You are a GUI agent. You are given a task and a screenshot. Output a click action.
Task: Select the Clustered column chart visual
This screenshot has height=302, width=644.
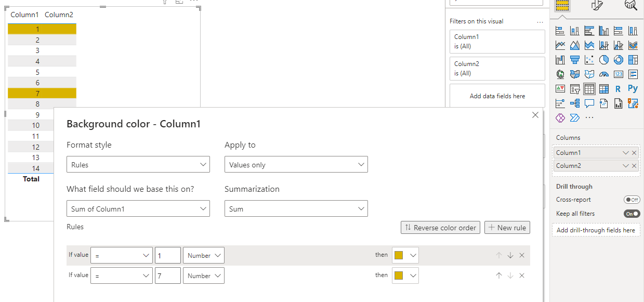point(603,31)
